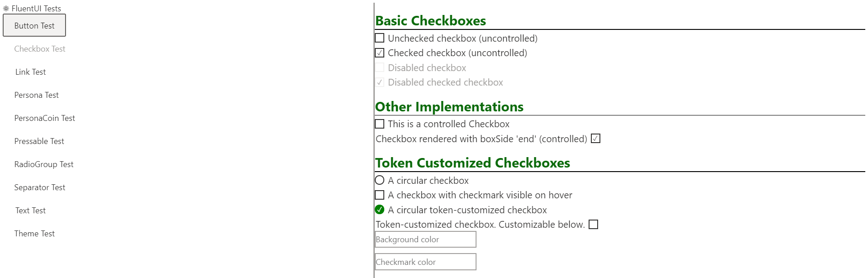This screenshot has width=868, height=278.
Task: Open 'Persona Test'
Action: [x=37, y=95]
